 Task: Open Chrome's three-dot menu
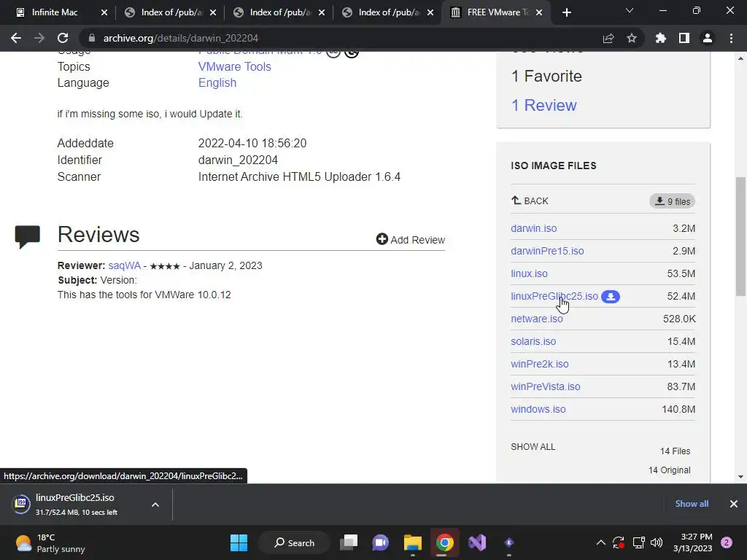[731, 38]
